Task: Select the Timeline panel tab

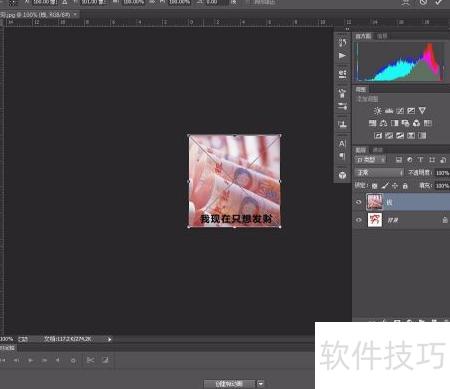Action: click(x=8, y=348)
